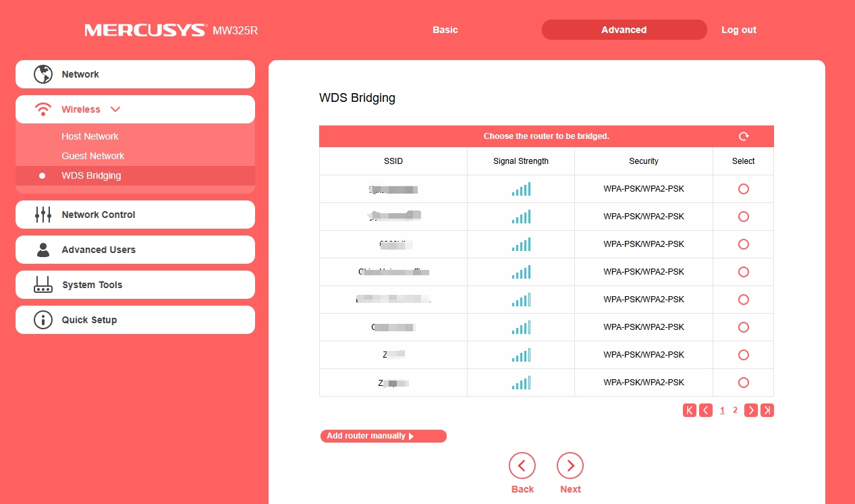Collapse the Wireless menu chevron
Image resolution: width=855 pixels, height=504 pixels.
(115, 109)
